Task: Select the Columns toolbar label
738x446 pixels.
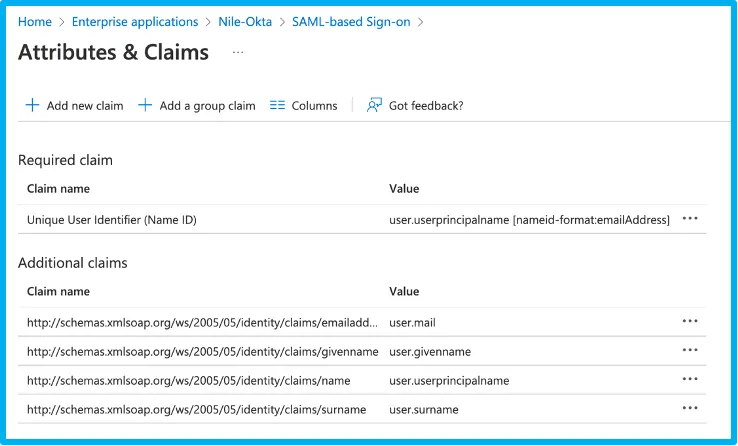Action: (x=314, y=106)
